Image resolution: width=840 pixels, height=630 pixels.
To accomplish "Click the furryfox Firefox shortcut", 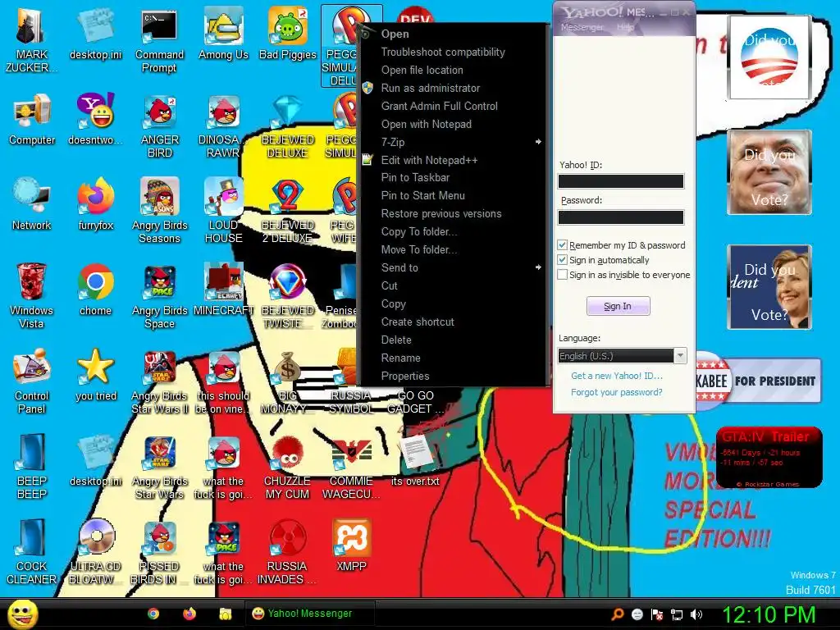I will click(96, 205).
